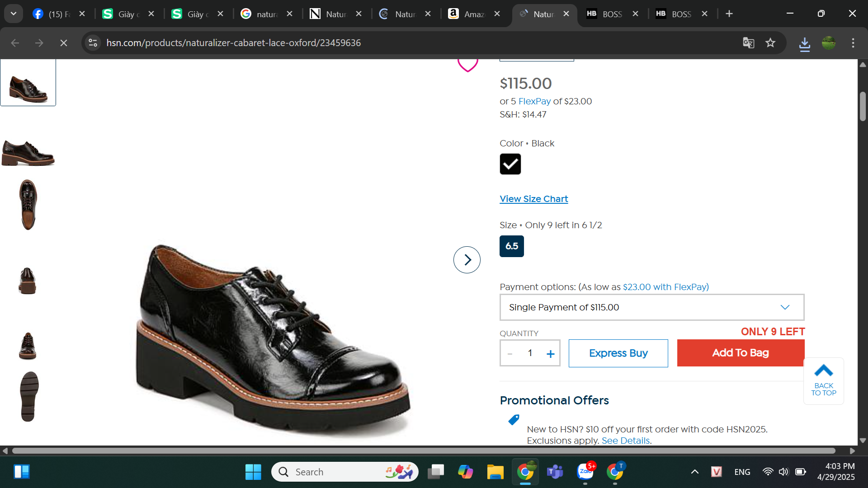Image resolution: width=868 pixels, height=488 pixels.
Task: Switch to the Facebook tab
Action: pos(54,14)
